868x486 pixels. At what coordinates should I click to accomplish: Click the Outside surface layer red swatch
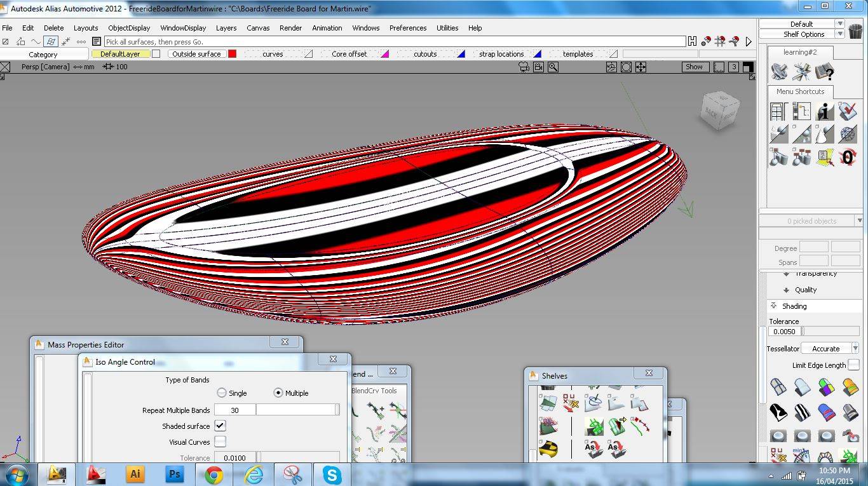(x=232, y=54)
